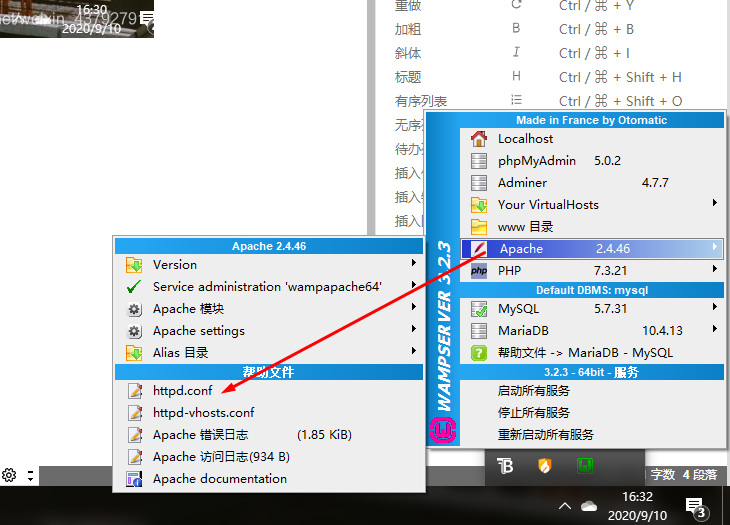The height and width of the screenshot is (525, 730).
Task: Expand the Alias 目录 submenu arrow
Action: 413,350
